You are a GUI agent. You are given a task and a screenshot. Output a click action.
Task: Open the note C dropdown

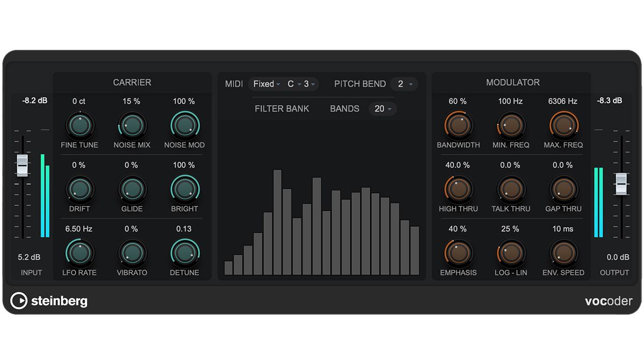click(294, 84)
